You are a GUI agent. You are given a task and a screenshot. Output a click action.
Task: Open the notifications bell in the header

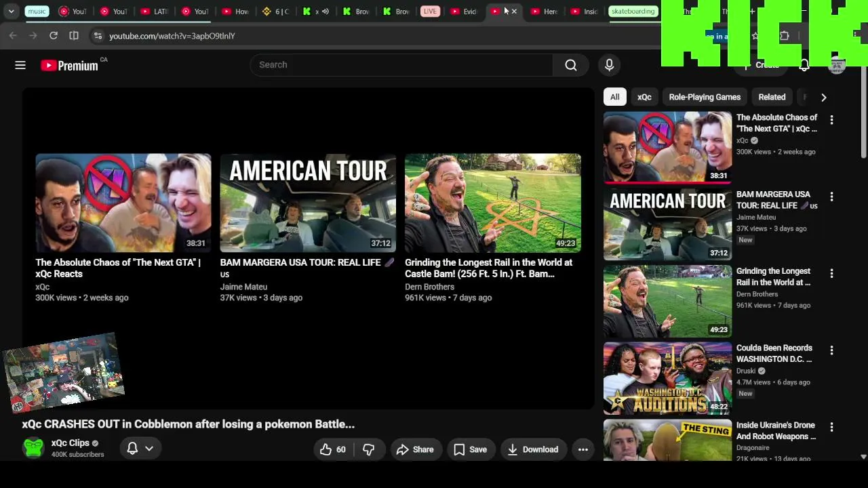804,65
